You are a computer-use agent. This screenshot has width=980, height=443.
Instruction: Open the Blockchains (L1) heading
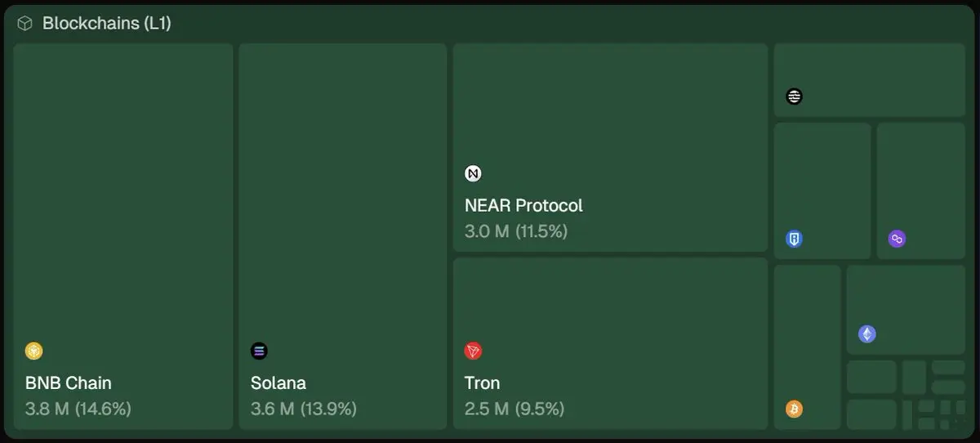click(x=106, y=24)
